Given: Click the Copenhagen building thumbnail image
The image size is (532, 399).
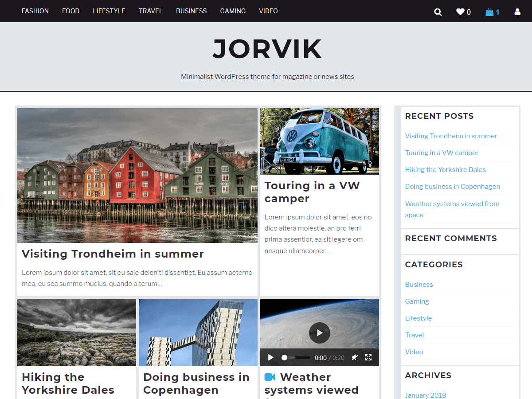Looking at the screenshot, I should (198, 332).
